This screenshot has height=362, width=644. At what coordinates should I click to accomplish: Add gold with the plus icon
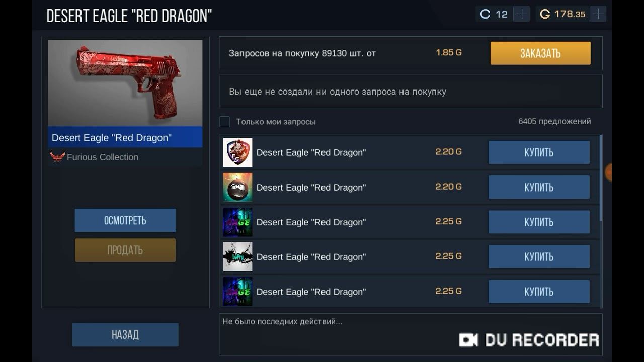pos(598,14)
